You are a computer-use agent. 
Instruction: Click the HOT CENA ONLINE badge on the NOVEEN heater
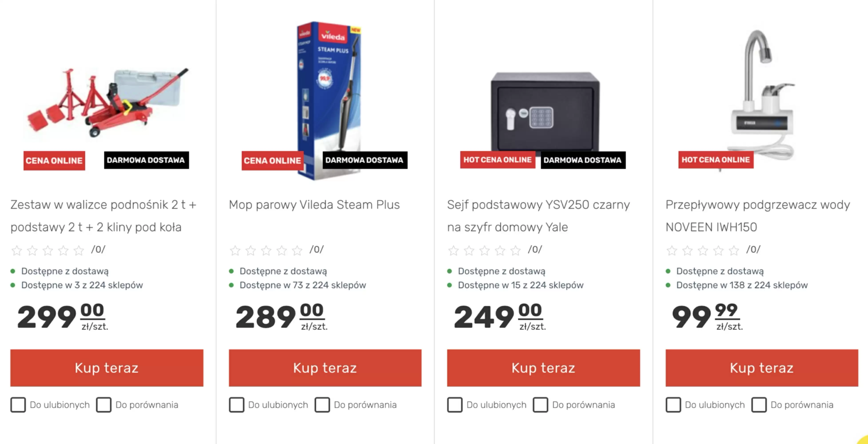716,160
